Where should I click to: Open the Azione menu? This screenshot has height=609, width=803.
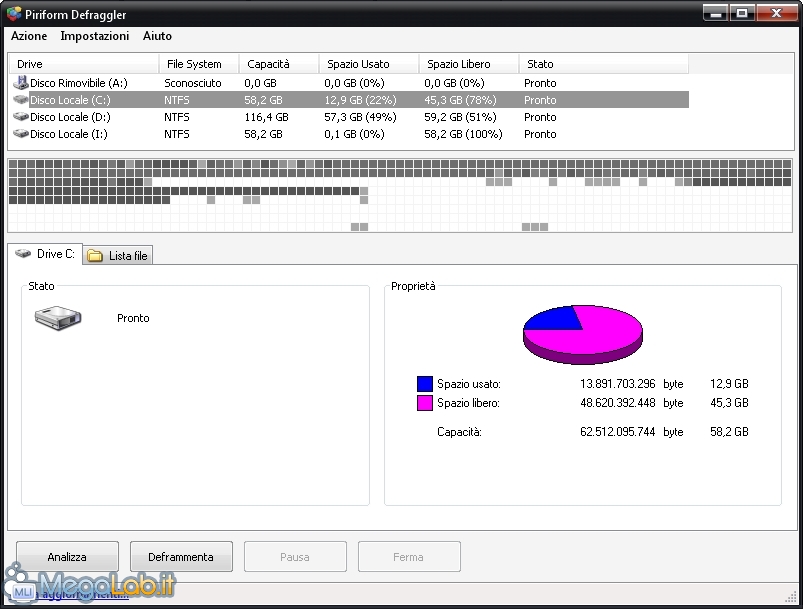[29, 36]
